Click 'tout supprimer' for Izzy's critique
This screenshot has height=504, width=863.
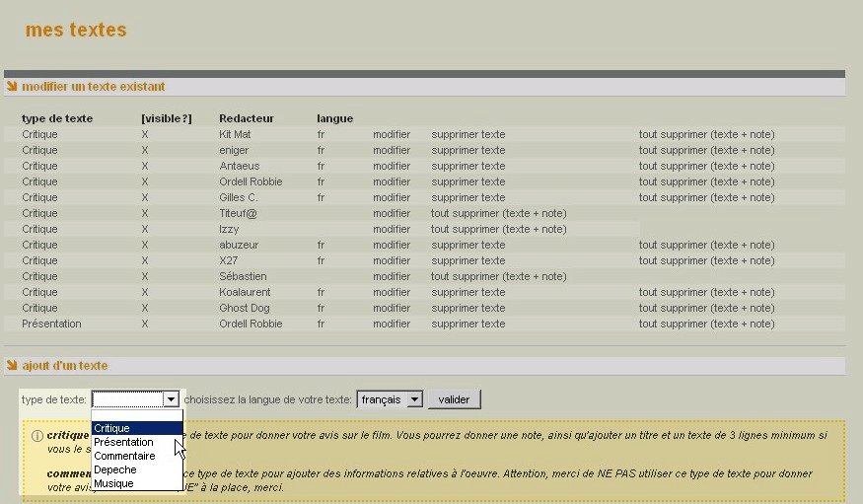pyautogui.click(x=498, y=229)
